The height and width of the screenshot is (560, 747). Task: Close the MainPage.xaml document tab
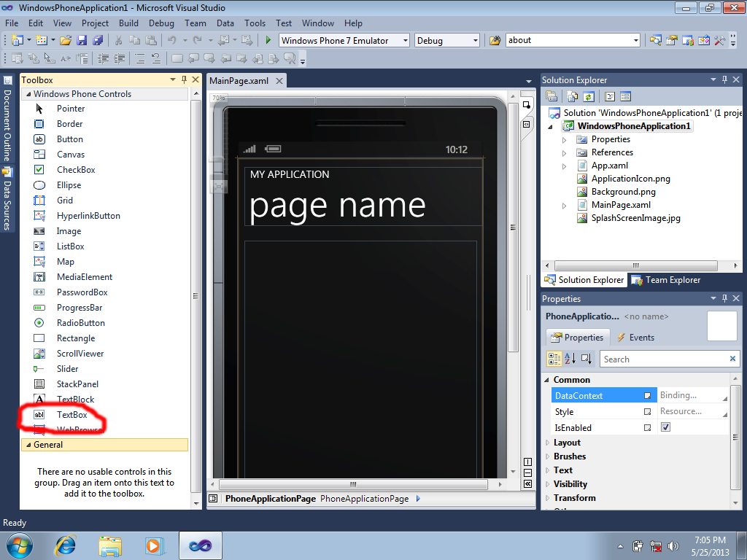tap(279, 81)
